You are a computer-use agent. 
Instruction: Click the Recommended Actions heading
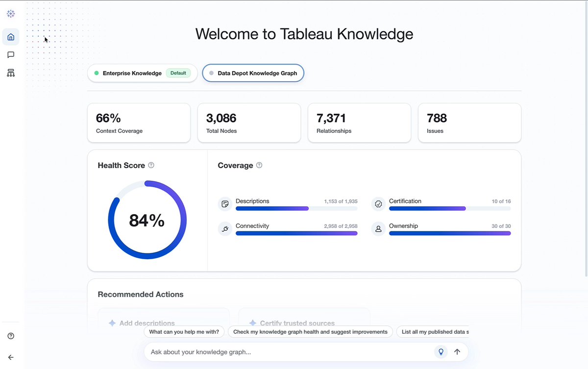[x=141, y=295]
